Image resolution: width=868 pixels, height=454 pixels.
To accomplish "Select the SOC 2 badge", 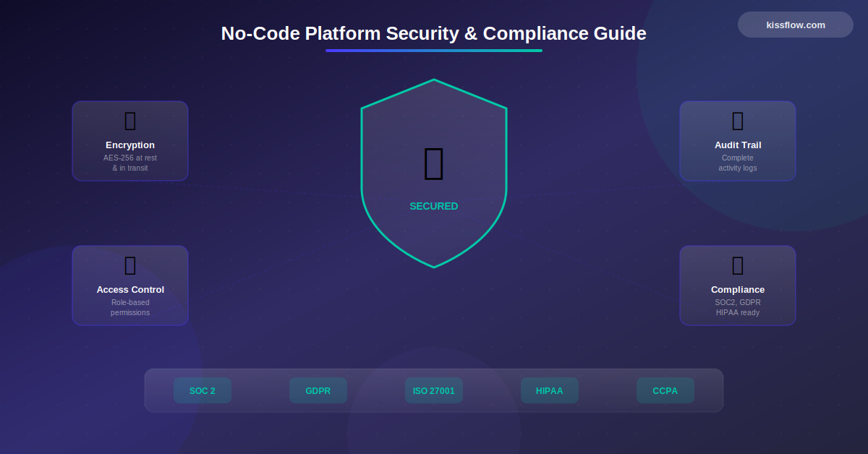I will (x=203, y=390).
